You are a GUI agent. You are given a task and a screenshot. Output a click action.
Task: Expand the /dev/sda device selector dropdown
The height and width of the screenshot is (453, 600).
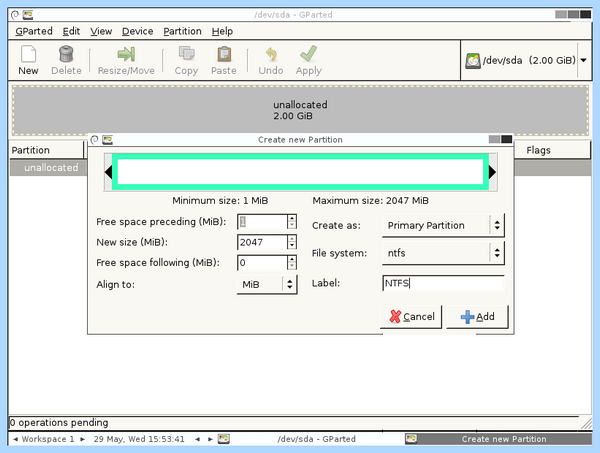click(584, 60)
